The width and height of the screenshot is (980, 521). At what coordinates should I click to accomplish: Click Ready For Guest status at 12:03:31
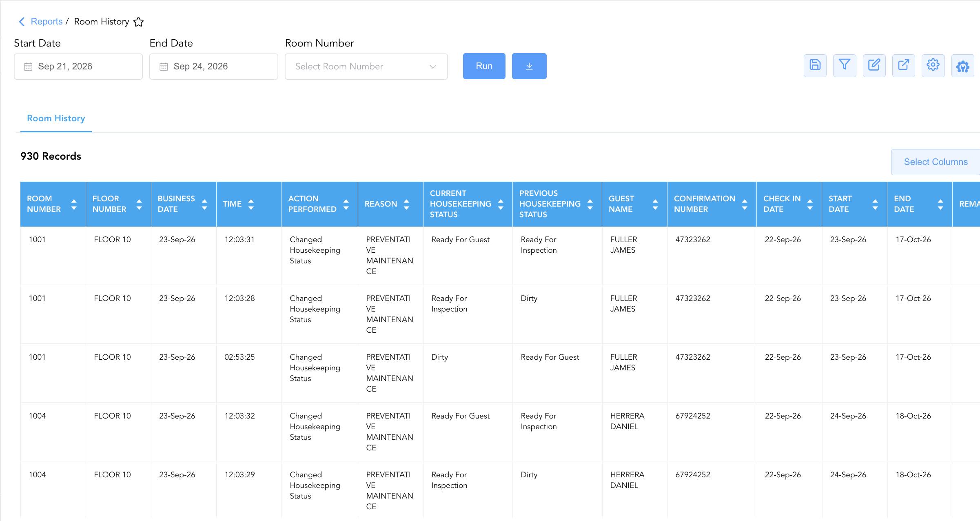(460, 240)
